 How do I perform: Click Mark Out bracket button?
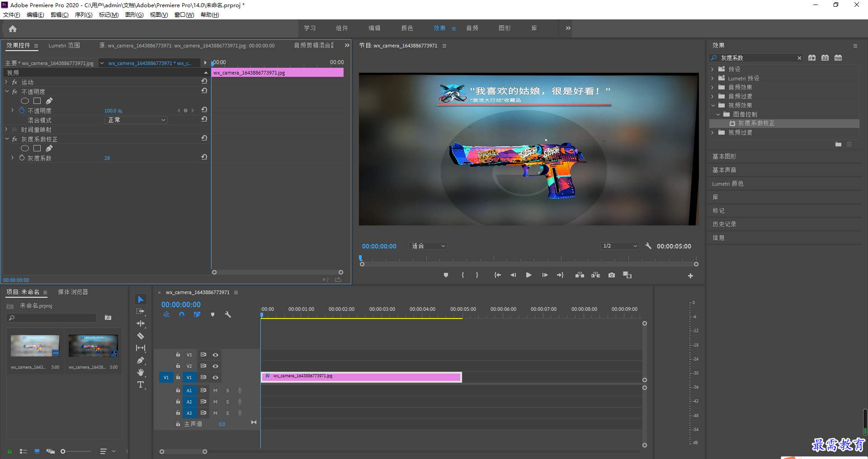click(477, 275)
